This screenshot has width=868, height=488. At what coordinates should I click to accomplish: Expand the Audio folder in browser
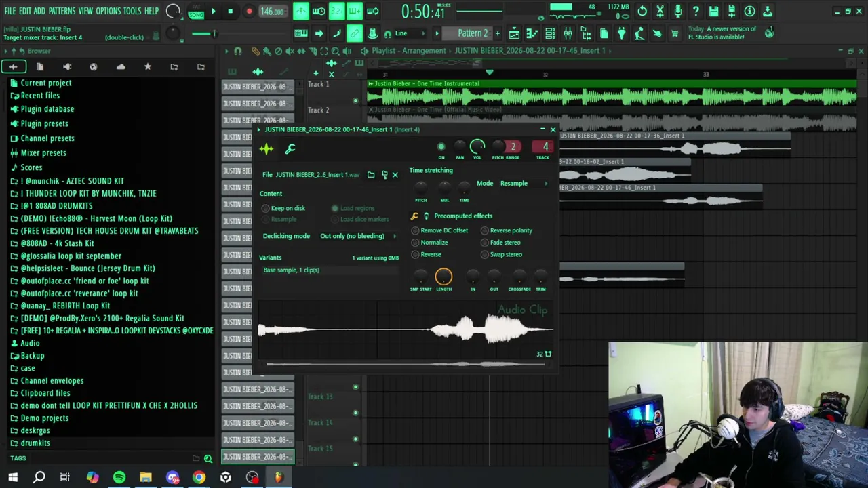click(x=24, y=344)
